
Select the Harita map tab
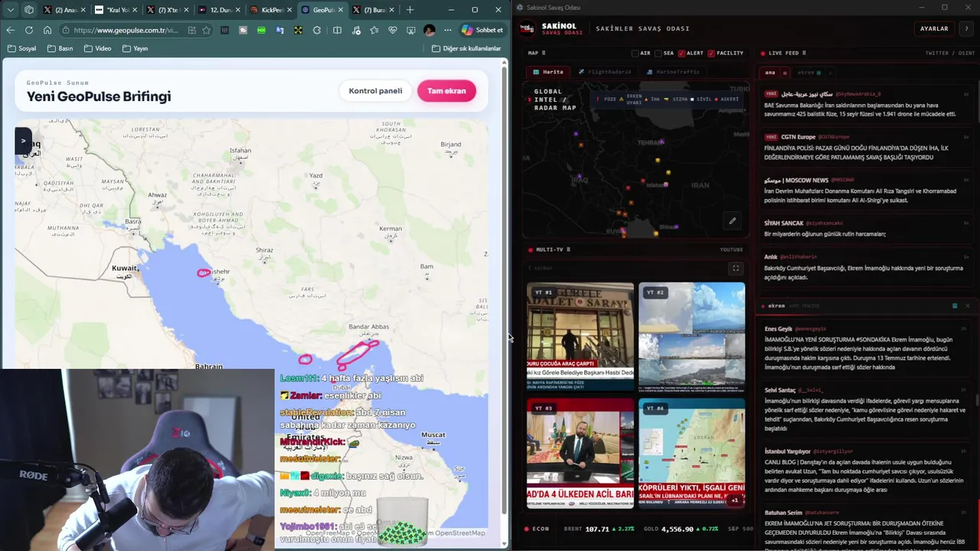pyautogui.click(x=548, y=72)
